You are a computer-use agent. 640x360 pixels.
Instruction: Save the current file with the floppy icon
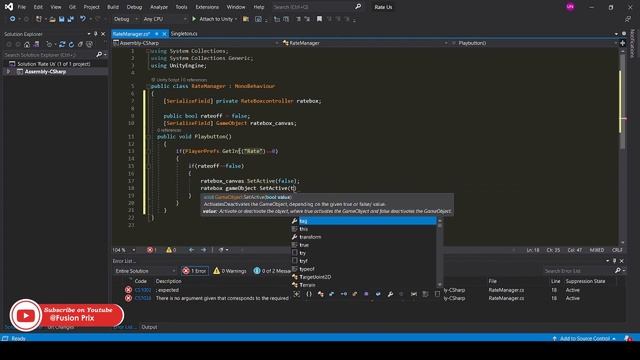click(x=62, y=19)
